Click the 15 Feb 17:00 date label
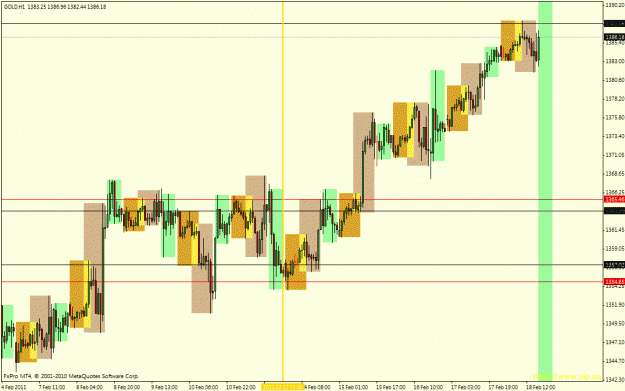625x391 pixels. (391, 387)
